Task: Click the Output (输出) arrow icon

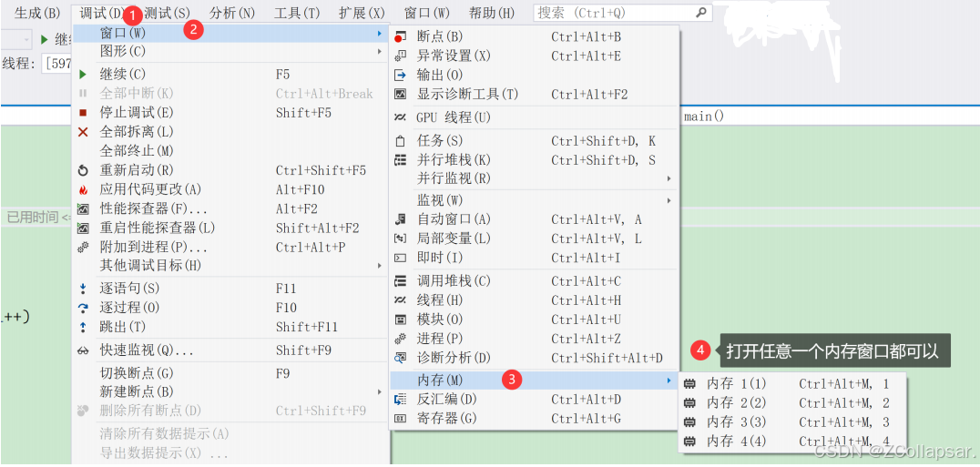Action: coord(401,76)
